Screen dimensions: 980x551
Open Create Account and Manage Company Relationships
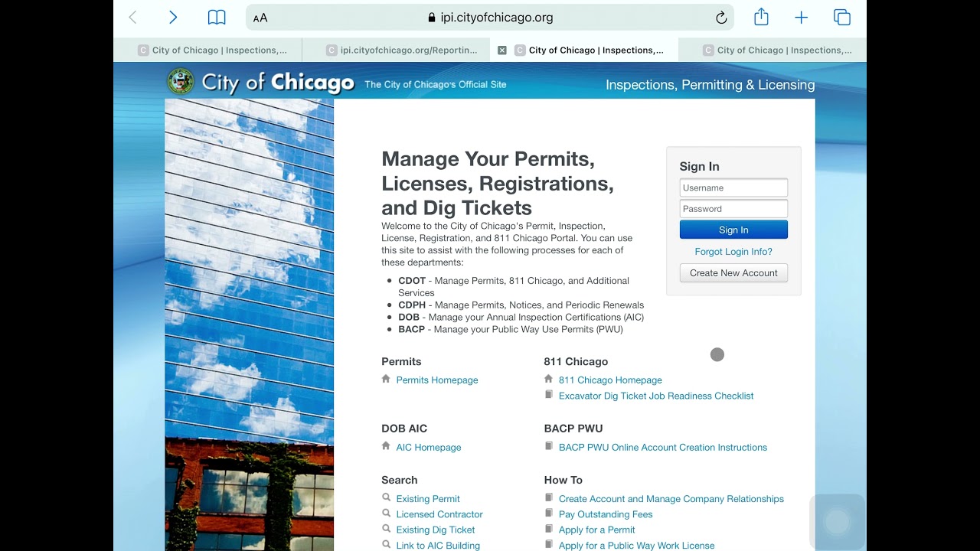click(671, 499)
